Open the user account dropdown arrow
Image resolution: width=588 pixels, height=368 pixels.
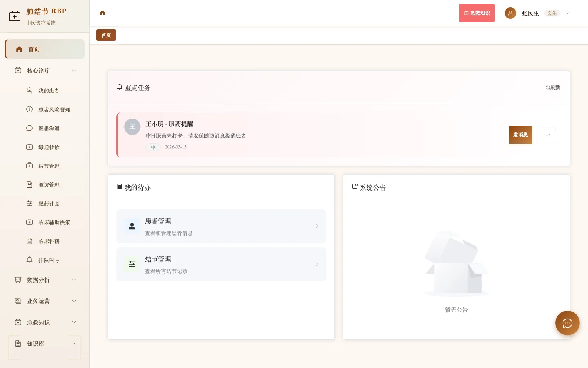568,13
